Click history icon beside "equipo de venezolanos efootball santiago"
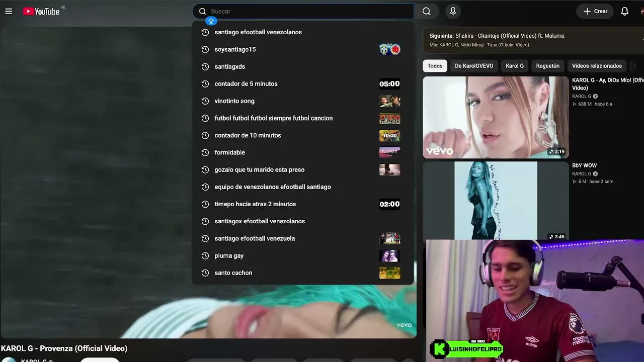 [x=205, y=187]
